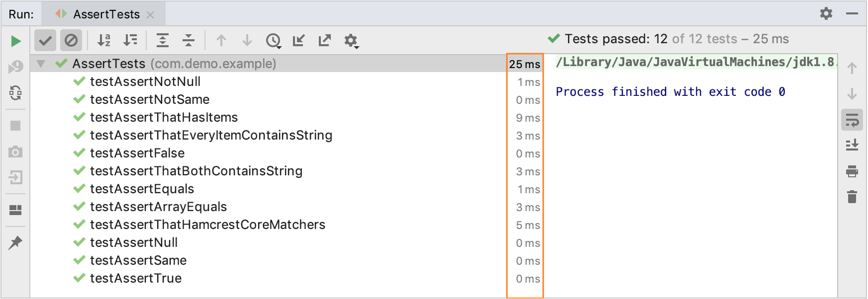Sort tests alphabetically
Viewport: 868px width, 299px height.
click(103, 40)
